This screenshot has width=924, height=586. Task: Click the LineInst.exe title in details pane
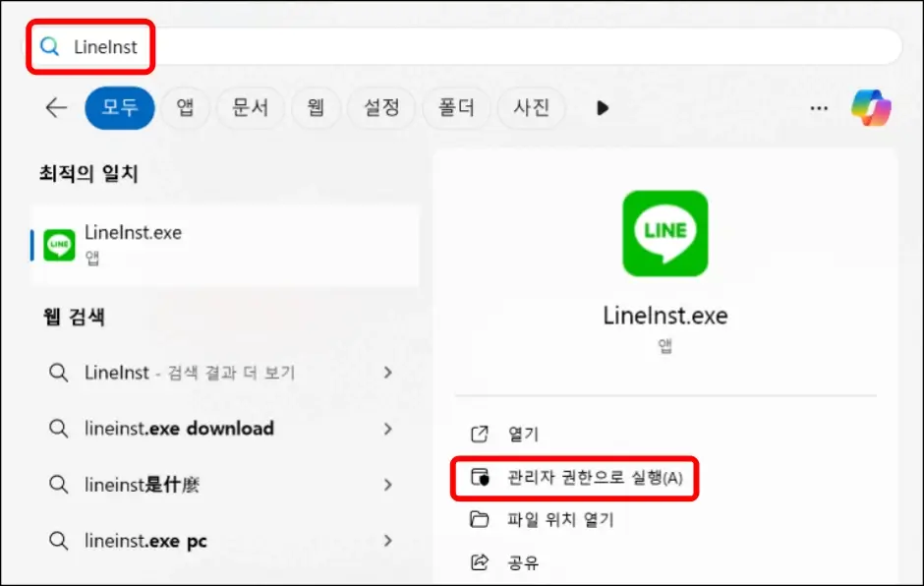pyautogui.click(x=665, y=316)
